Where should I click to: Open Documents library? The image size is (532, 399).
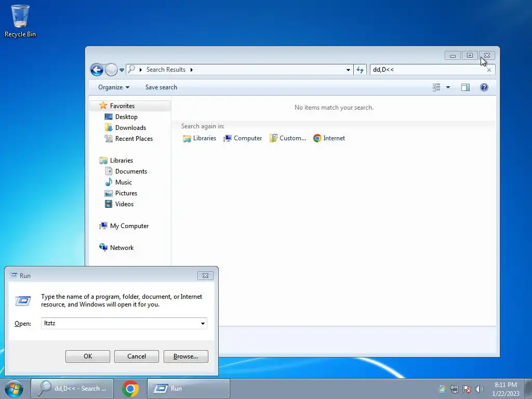pyautogui.click(x=131, y=171)
